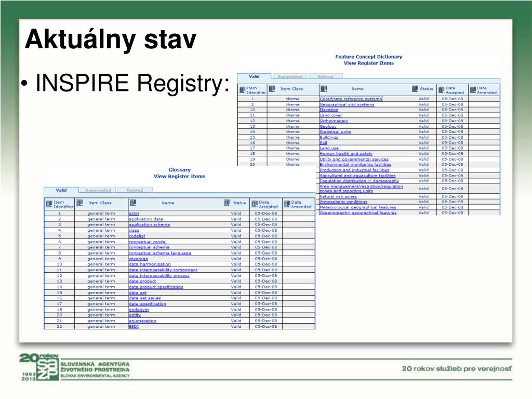Click sort icon beside Status in Feature Concept table
The height and width of the screenshot is (399, 532).
coord(415,89)
